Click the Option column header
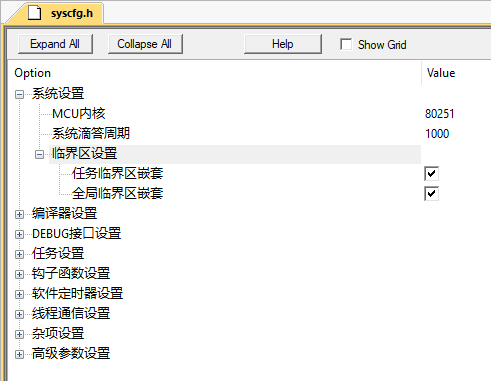Image resolution: width=491 pixels, height=381 pixels. click(x=33, y=73)
